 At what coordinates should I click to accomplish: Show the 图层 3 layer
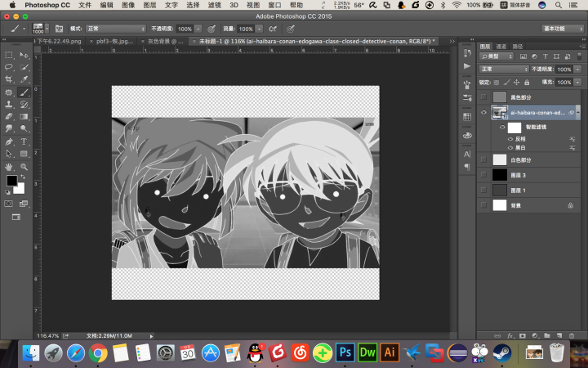483,175
